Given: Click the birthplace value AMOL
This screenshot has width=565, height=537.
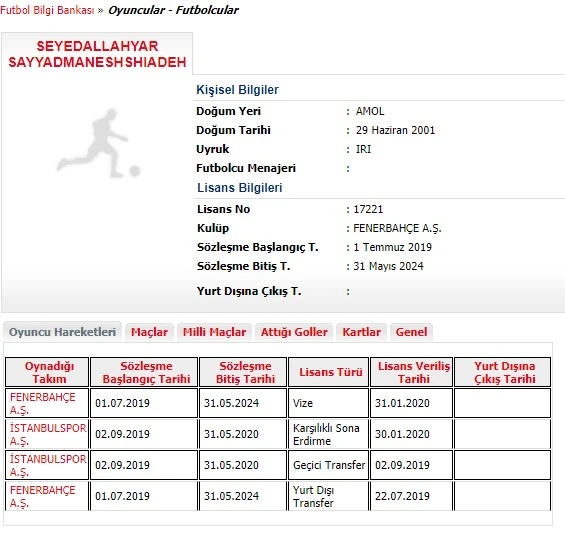Looking at the screenshot, I should 370,111.
